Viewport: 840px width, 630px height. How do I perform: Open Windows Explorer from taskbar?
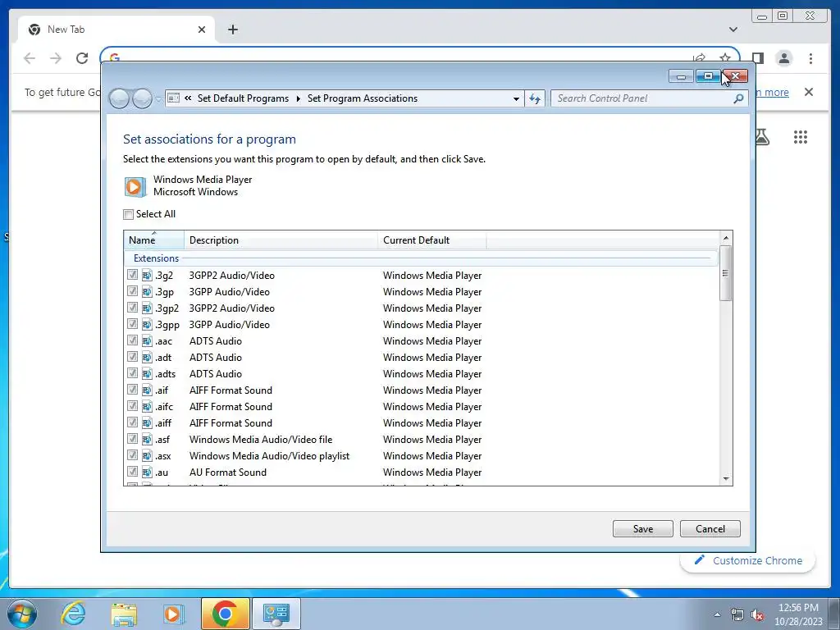[x=125, y=614]
